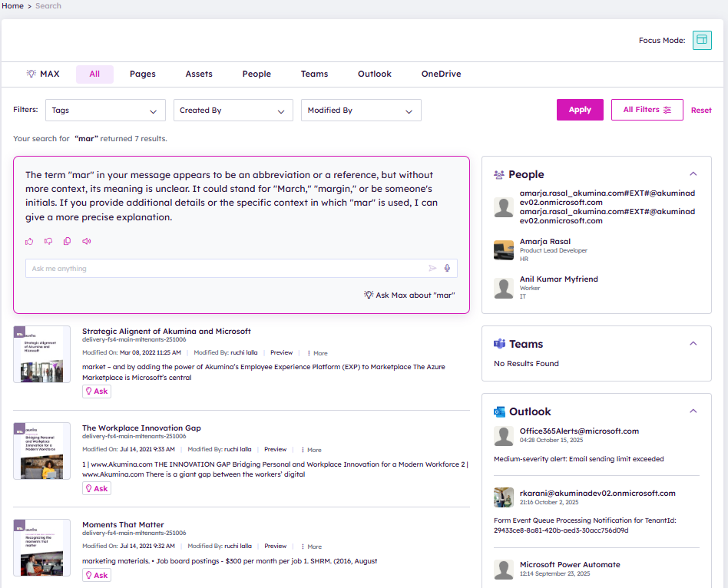Screen dimensions: 728x588
Task: Collapse the People panel
Action: click(693, 174)
